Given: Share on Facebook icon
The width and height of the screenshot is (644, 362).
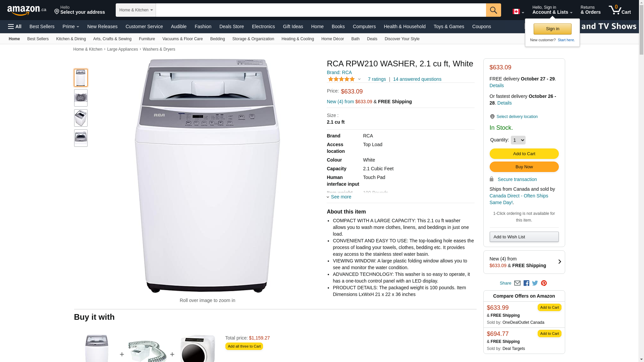Looking at the screenshot, I should coord(526,283).
